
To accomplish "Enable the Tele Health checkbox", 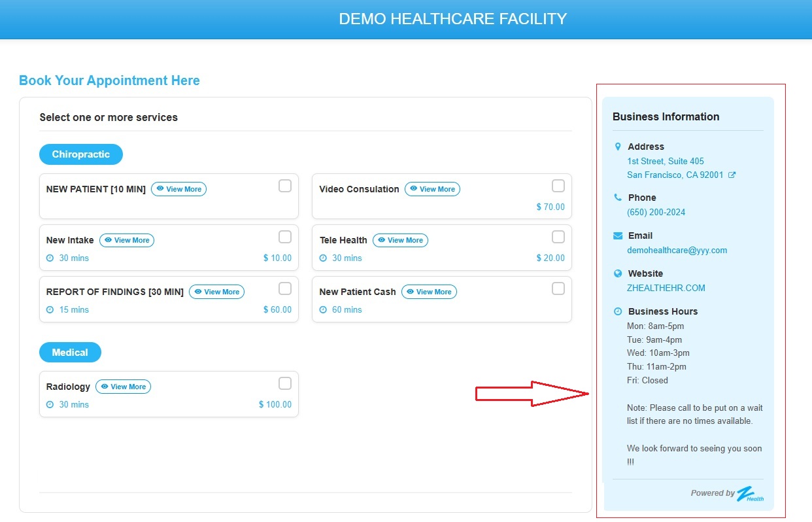I will click(558, 237).
